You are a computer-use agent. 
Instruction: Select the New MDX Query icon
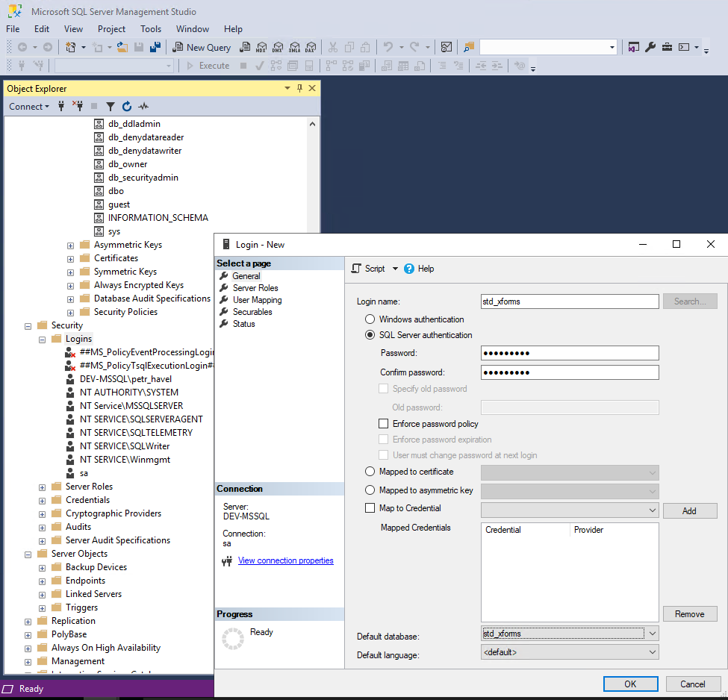[262, 47]
